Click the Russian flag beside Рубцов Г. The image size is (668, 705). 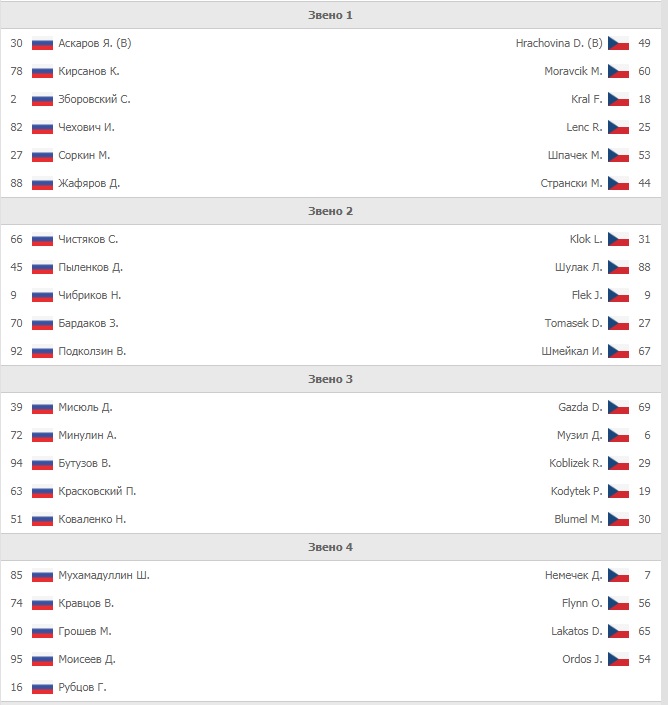click(42, 687)
